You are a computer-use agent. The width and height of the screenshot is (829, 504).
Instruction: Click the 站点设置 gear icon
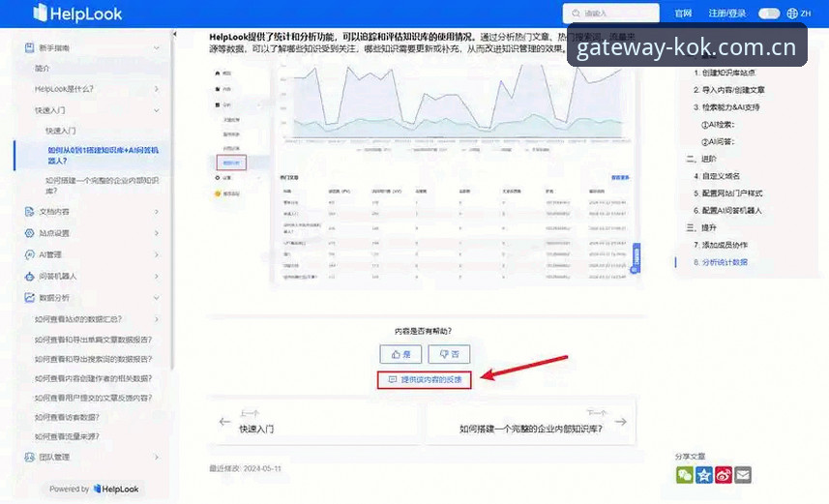pyautogui.click(x=30, y=233)
